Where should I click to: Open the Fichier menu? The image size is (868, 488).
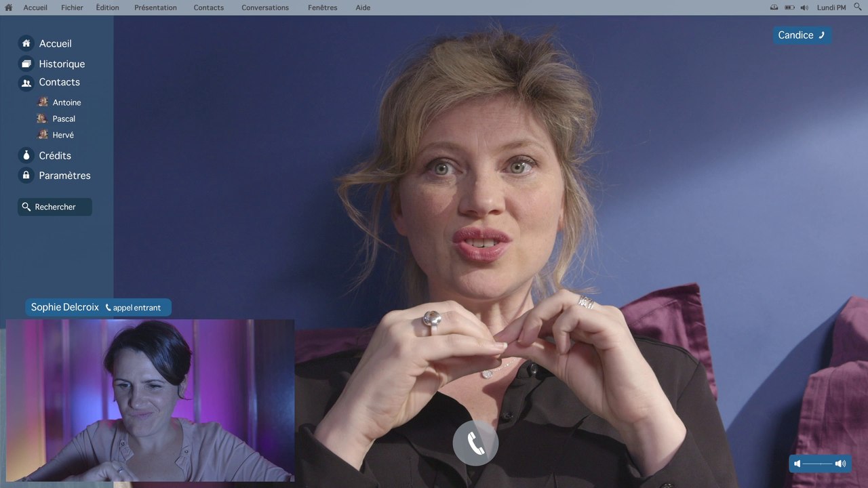pyautogui.click(x=72, y=7)
